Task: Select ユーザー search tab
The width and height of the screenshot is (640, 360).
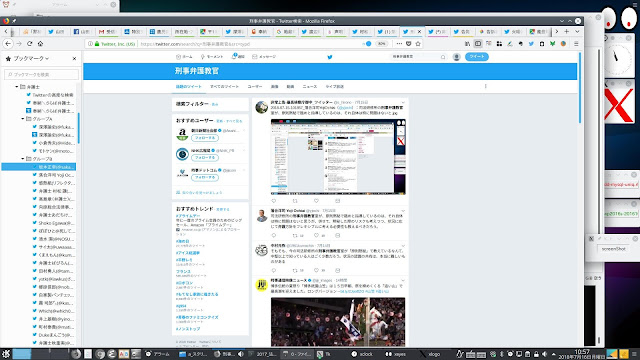Action: 255,87
